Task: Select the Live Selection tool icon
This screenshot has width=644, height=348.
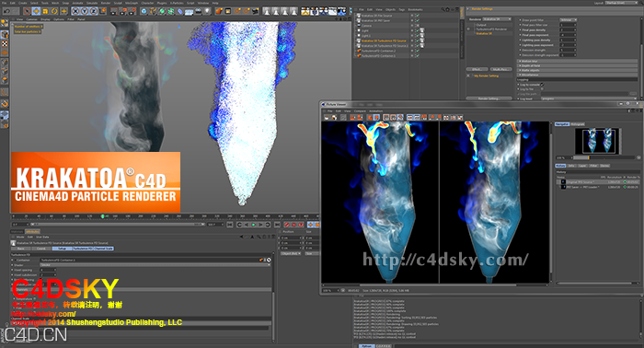Action: [27, 11]
